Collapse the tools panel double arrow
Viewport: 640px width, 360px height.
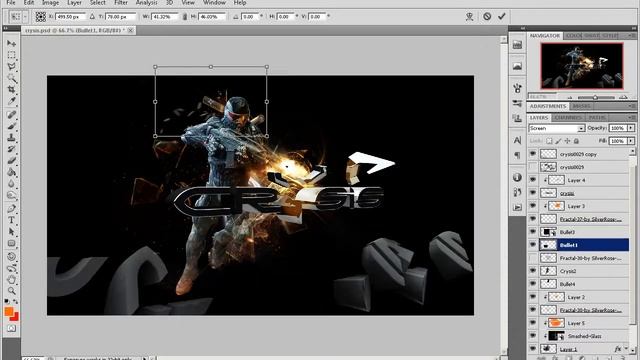click(x=6, y=28)
